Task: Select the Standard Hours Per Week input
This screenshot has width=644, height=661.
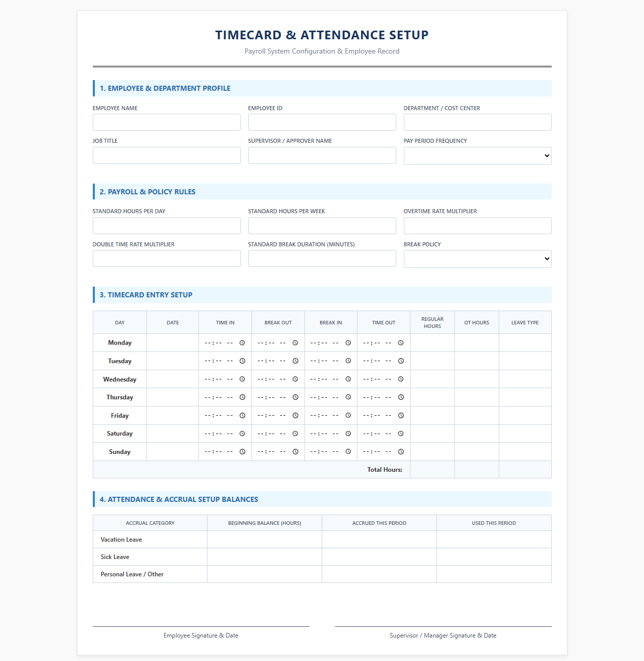Action: coord(322,225)
